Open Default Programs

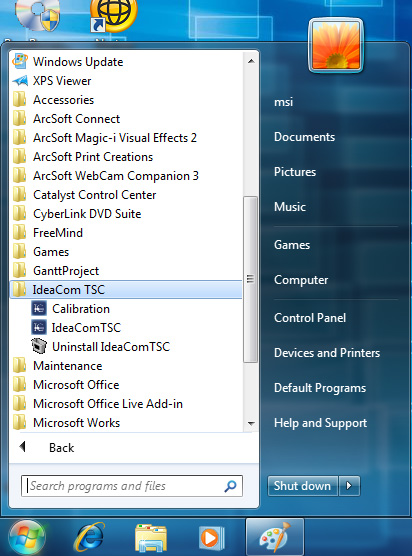click(319, 388)
